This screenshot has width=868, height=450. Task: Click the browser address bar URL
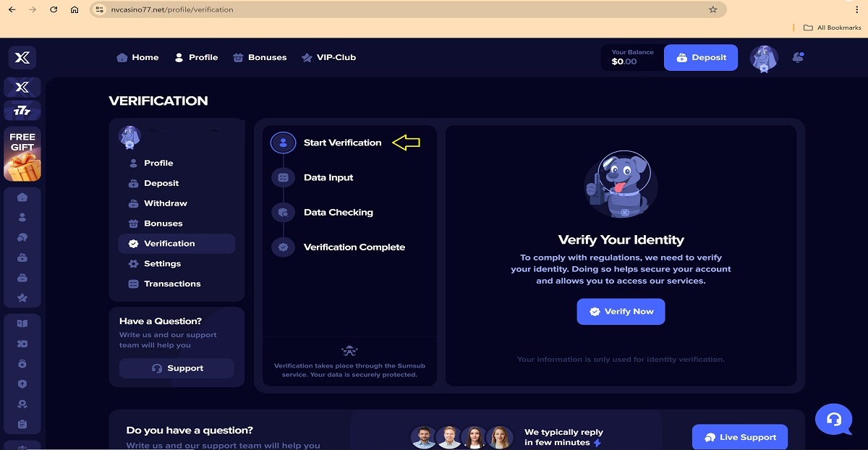[172, 10]
